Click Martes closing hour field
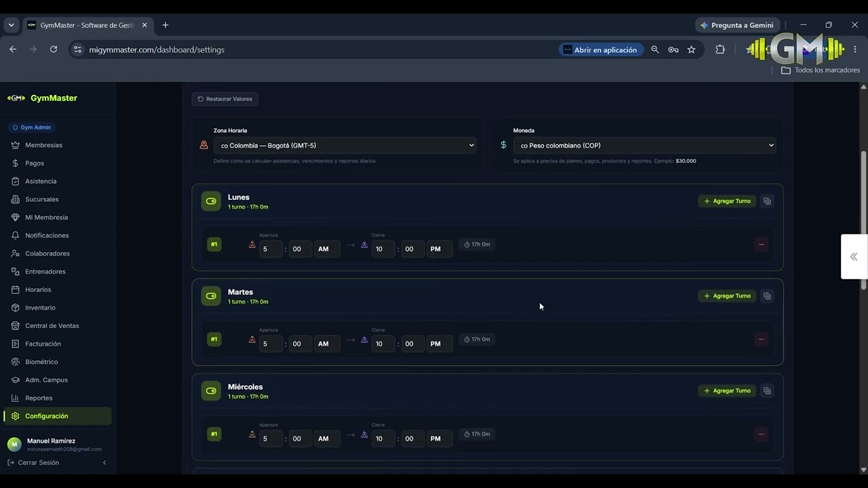The width and height of the screenshot is (868, 488). (383, 344)
